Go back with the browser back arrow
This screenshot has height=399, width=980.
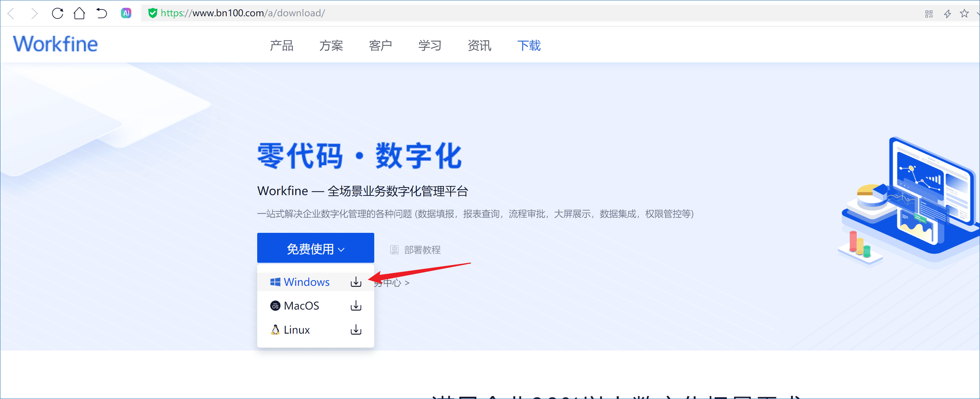(x=11, y=14)
